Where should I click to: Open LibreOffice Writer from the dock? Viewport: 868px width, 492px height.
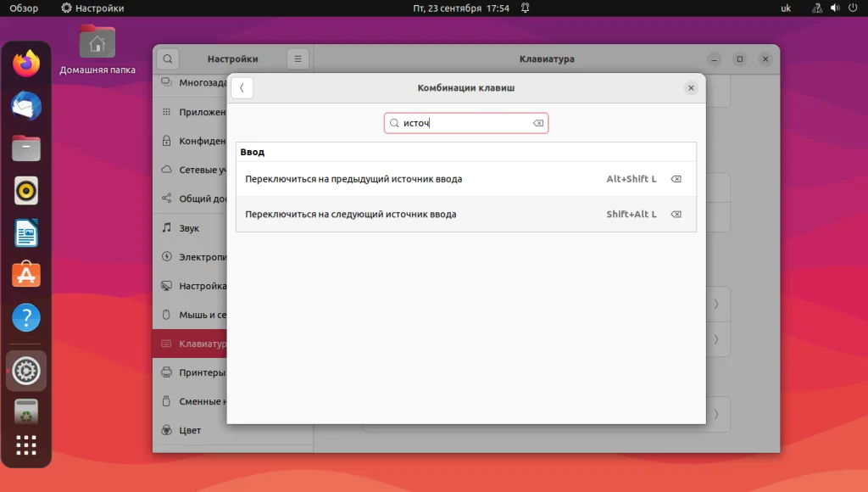coord(26,232)
